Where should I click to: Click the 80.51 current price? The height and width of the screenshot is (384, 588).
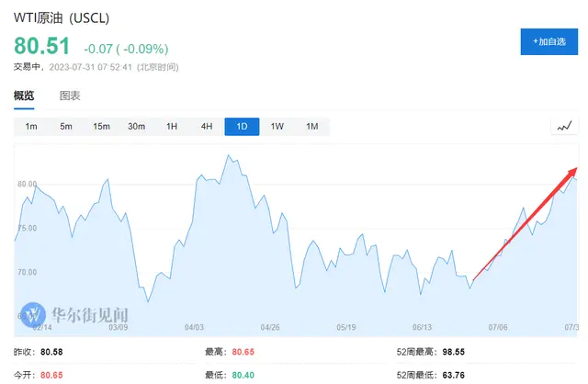41,46
